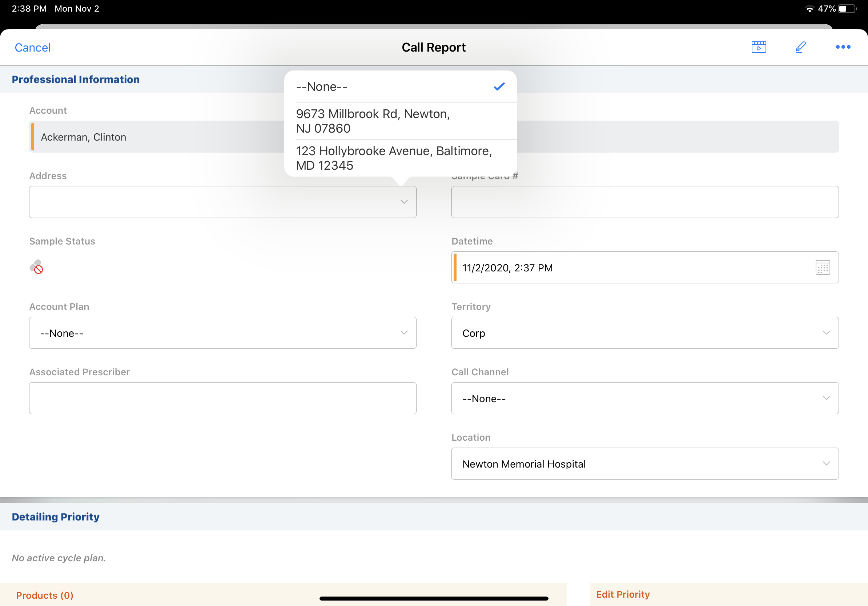The image size is (868, 606).
Task: Tap the signature pen icon
Action: point(800,47)
